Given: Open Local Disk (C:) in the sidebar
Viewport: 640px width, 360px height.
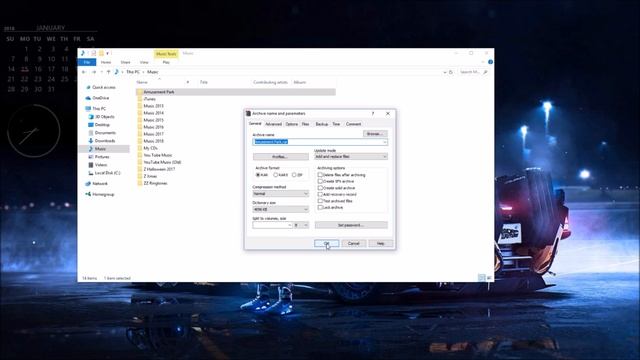Looking at the screenshot, I should point(107,173).
